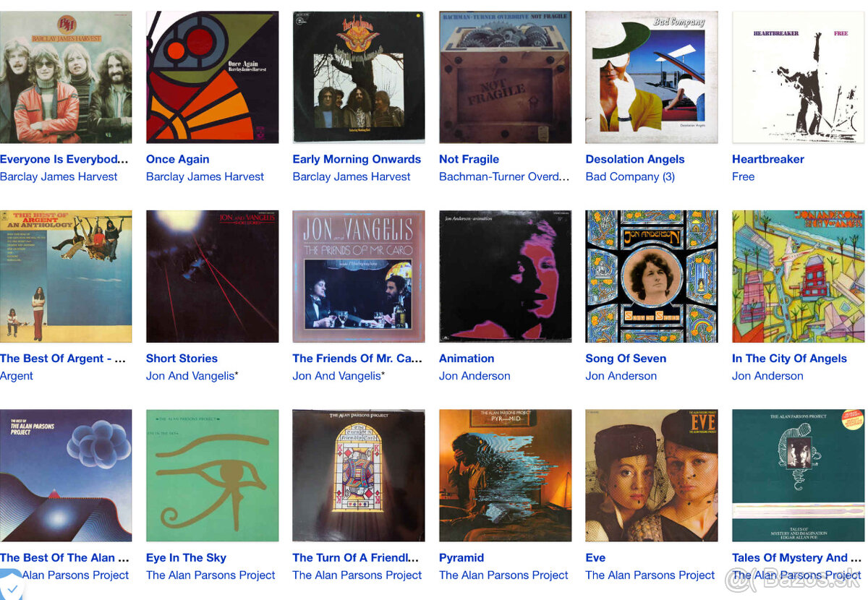This screenshot has height=600, width=868.
Task: Open the Heartbreaker album cover
Action: click(x=798, y=77)
